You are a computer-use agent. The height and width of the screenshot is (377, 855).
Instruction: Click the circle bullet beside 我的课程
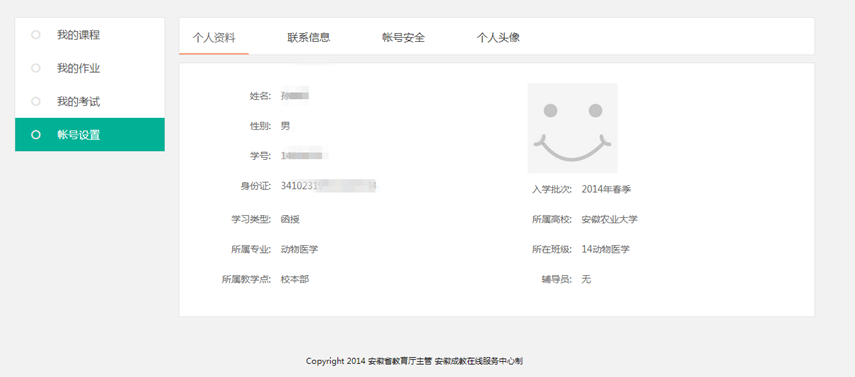(x=36, y=35)
